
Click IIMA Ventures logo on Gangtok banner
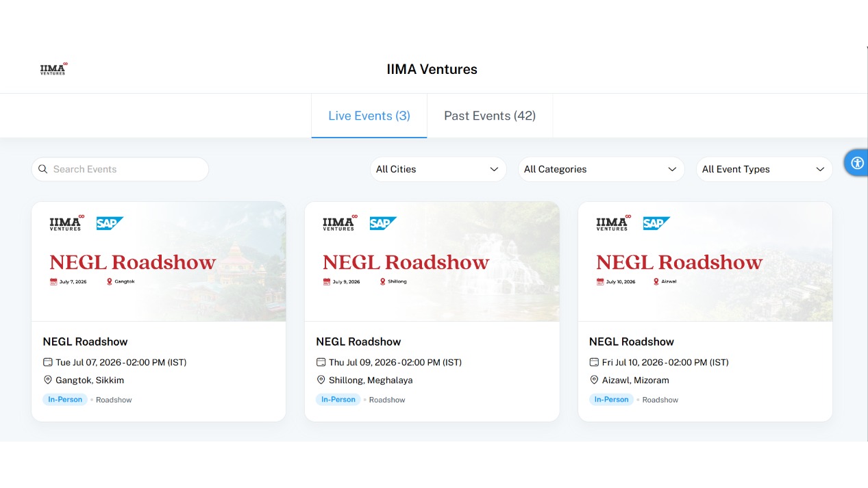[x=66, y=222]
